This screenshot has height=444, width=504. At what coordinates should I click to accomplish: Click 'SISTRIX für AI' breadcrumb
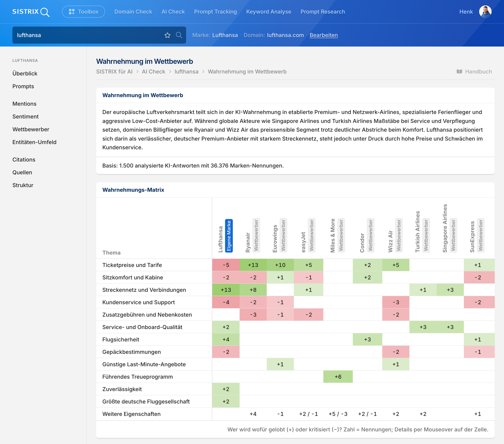(114, 72)
